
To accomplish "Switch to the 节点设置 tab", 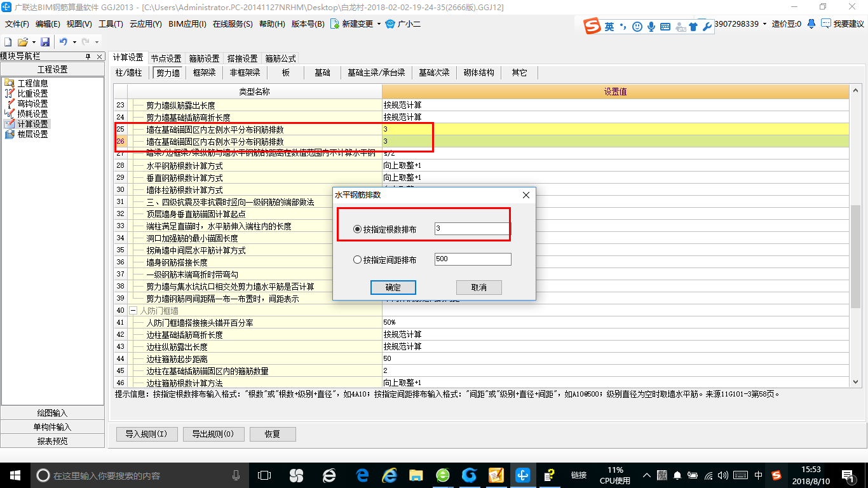I will pos(166,58).
